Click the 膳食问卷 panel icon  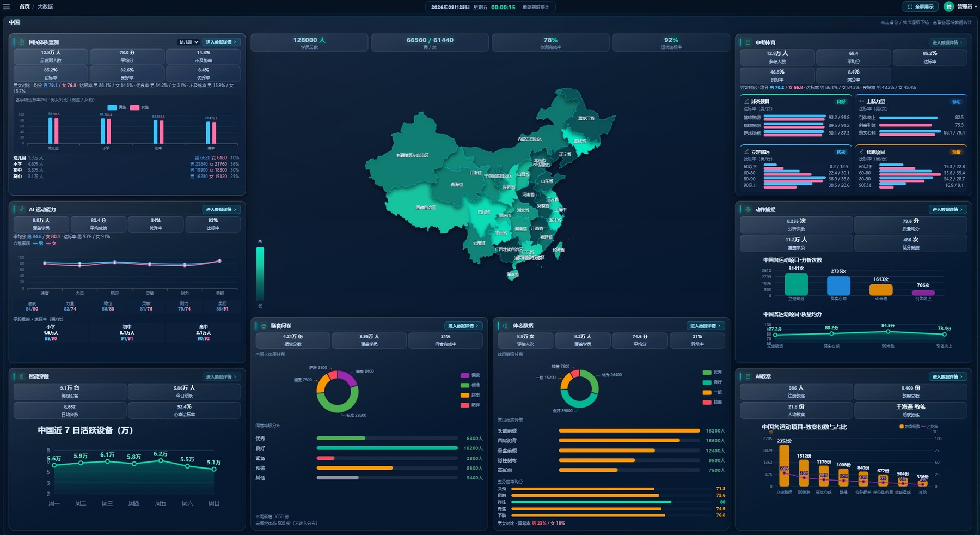point(264,326)
